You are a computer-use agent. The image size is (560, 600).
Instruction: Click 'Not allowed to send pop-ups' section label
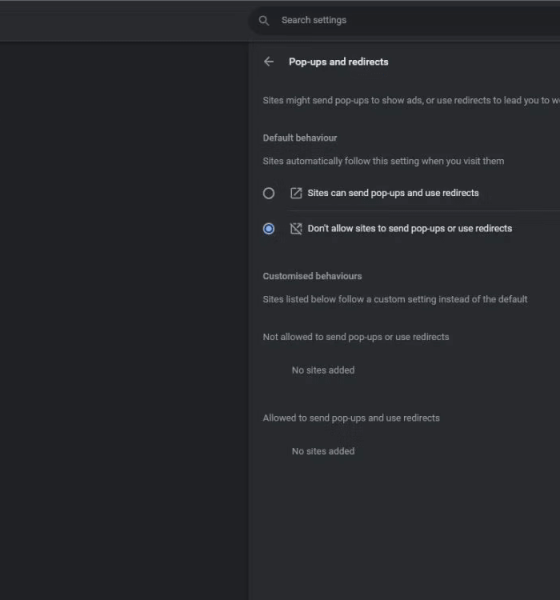point(356,337)
